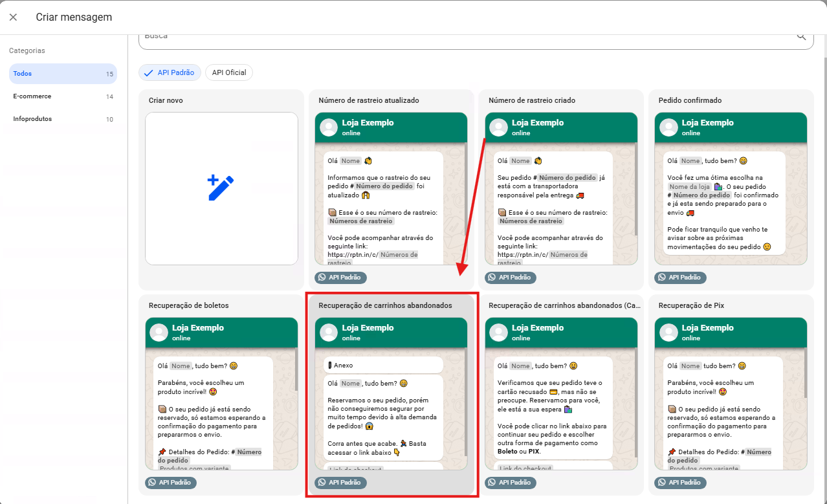Click the 'Recuperação de boletos' card title
The image size is (827, 504).
tap(189, 305)
